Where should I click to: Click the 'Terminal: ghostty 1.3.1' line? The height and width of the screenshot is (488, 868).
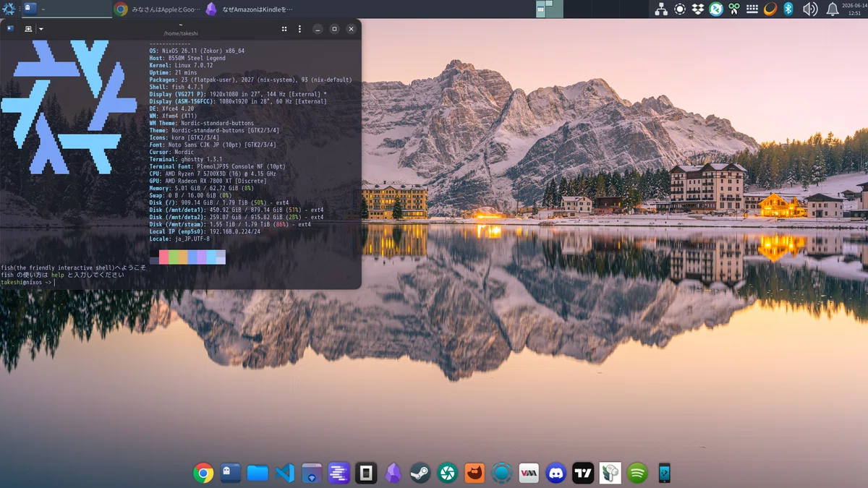[x=186, y=159]
